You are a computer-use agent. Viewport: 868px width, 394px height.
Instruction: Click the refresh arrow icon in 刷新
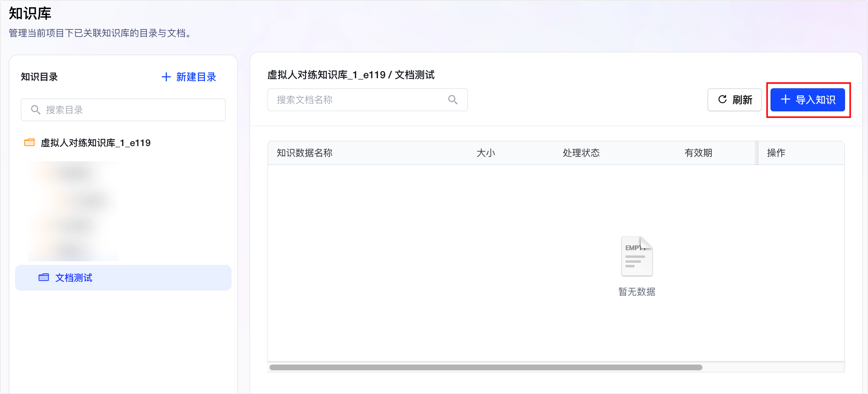722,99
